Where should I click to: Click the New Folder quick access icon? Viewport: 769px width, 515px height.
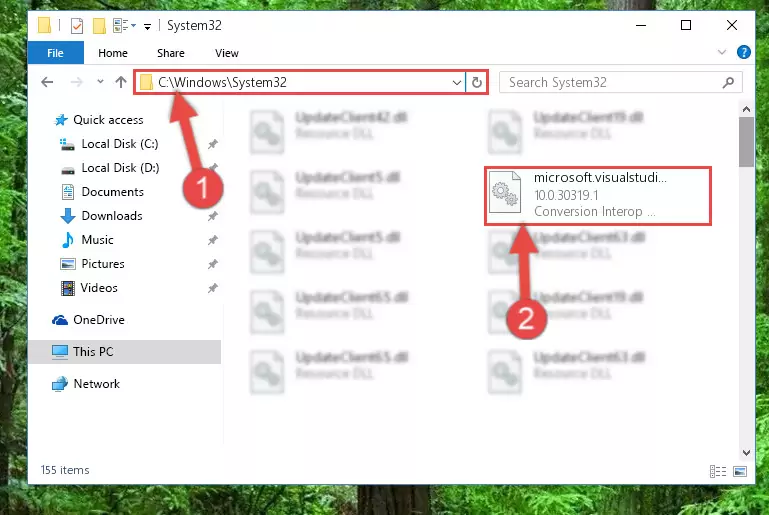point(99,26)
